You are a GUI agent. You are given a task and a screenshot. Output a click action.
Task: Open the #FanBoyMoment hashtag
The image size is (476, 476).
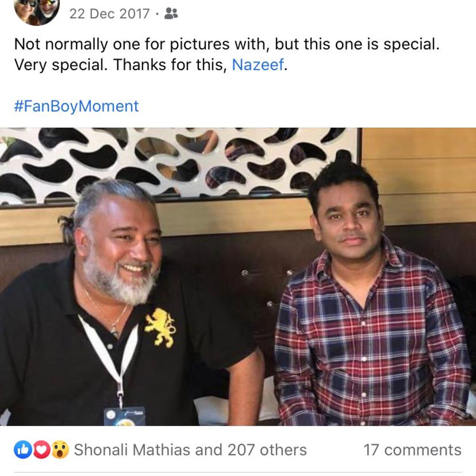tap(76, 106)
